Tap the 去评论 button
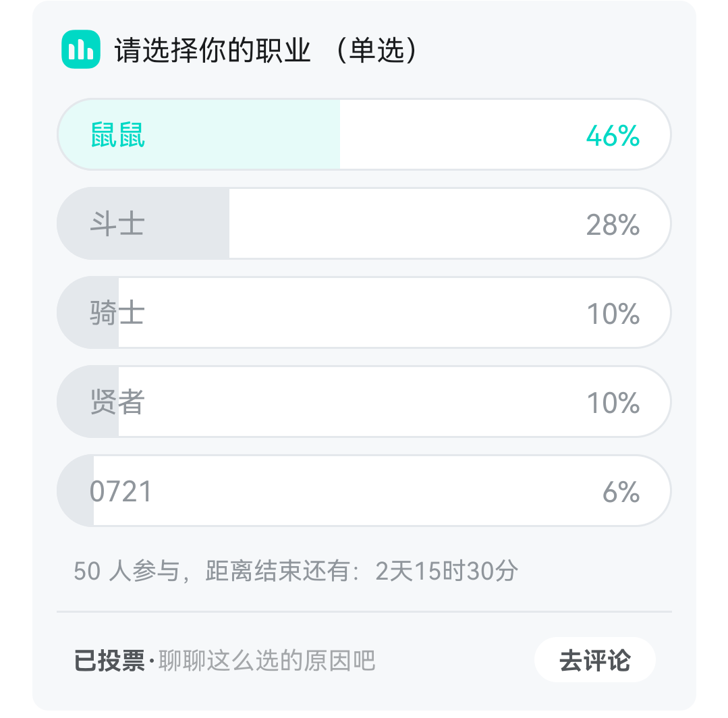This screenshot has height=718, width=728. point(595,660)
